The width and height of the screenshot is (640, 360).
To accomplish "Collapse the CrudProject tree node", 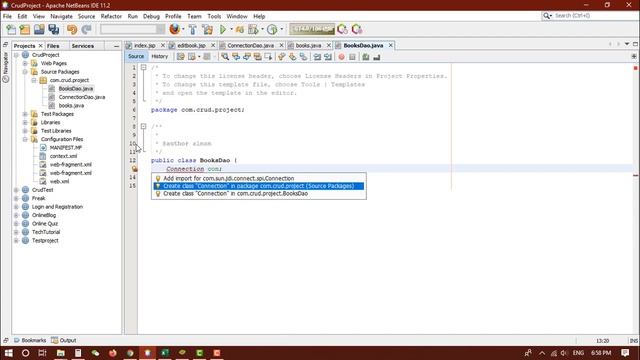I will pyautogui.click(x=16, y=55).
